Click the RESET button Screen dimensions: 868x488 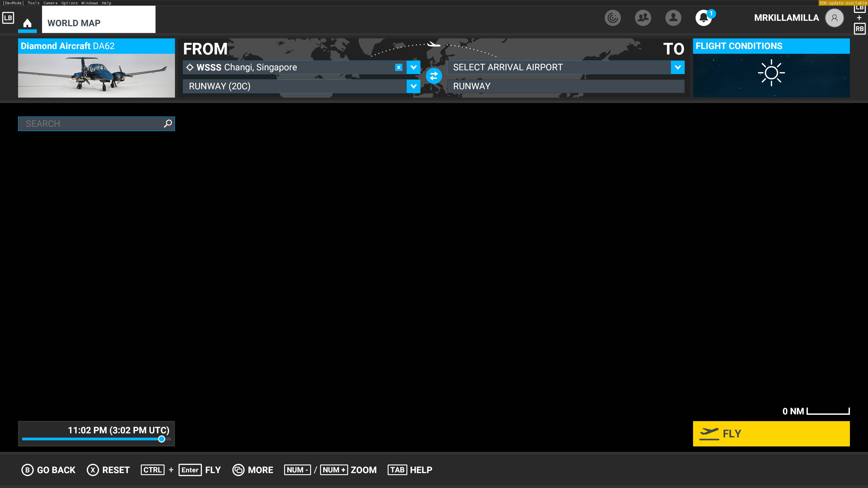click(x=108, y=470)
